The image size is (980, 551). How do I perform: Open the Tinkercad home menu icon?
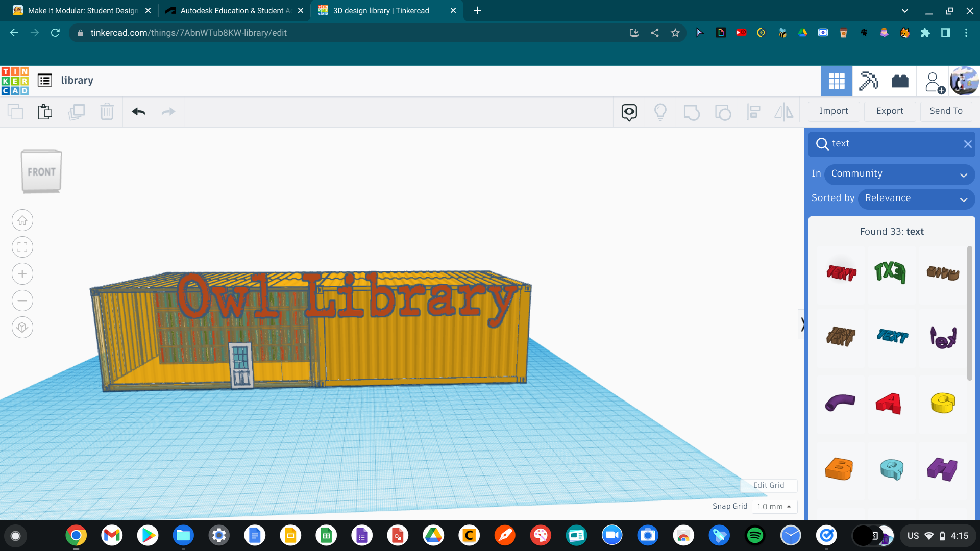[15, 80]
